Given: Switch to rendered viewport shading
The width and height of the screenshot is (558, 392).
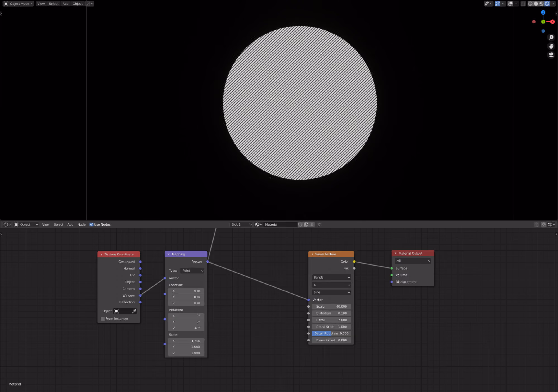Looking at the screenshot, I should pos(547,4).
